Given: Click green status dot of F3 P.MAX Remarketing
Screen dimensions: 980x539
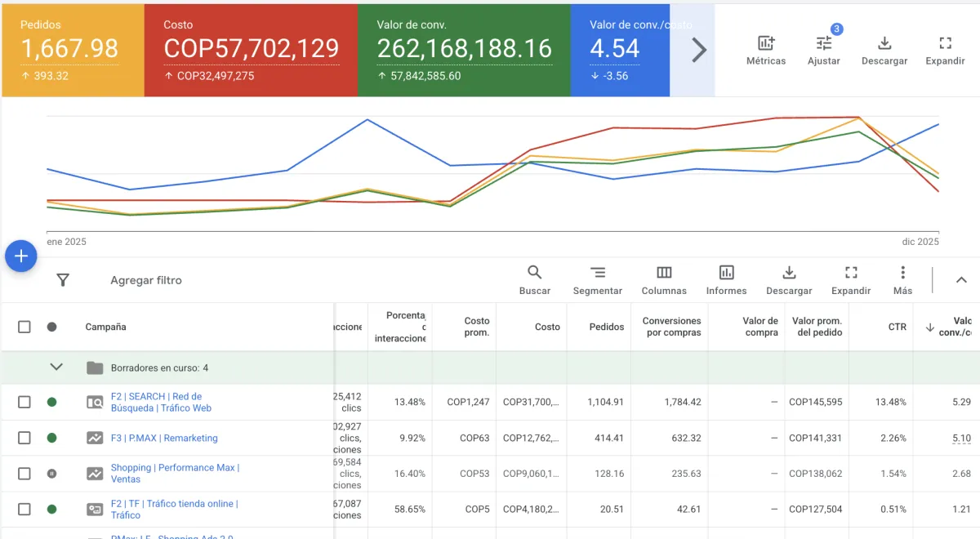Looking at the screenshot, I should (x=51, y=438).
